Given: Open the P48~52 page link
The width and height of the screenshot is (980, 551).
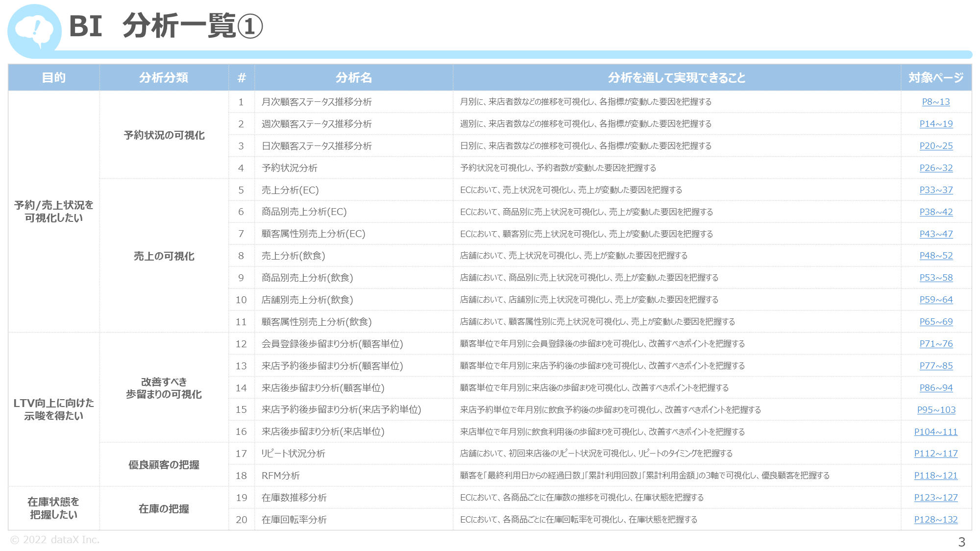Looking at the screenshot, I should pyautogui.click(x=936, y=256).
